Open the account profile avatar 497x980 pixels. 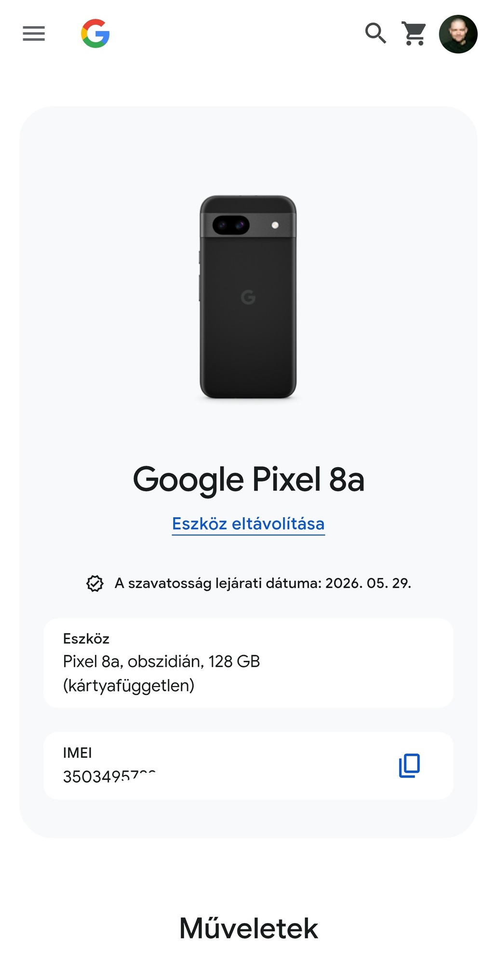(458, 34)
